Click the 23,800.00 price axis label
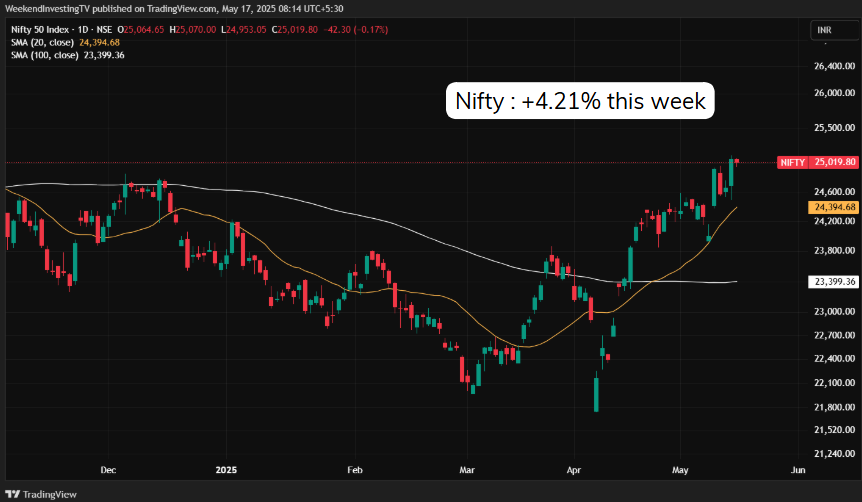 click(x=835, y=251)
